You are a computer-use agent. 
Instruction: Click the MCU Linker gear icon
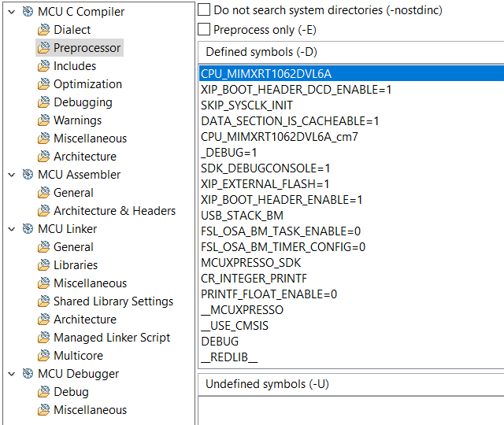point(28,229)
